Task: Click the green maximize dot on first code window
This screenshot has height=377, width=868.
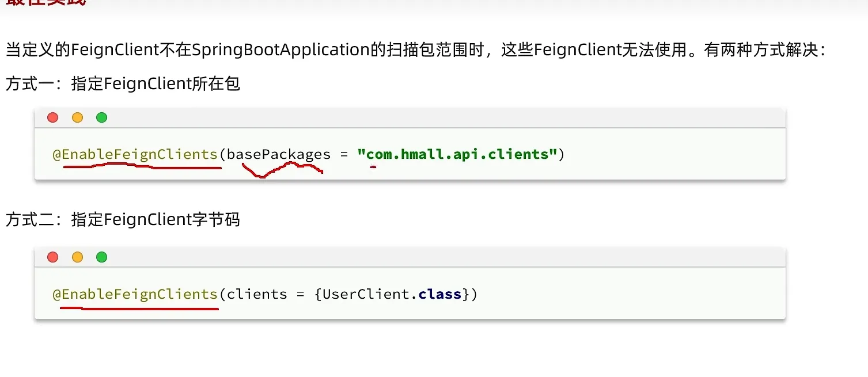Action: [101, 117]
